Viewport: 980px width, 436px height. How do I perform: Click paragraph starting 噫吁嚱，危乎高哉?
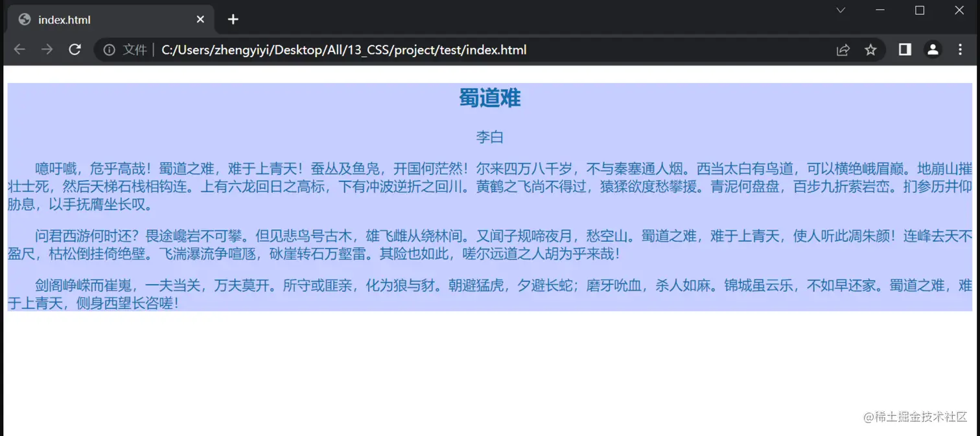click(x=490, y=187)
